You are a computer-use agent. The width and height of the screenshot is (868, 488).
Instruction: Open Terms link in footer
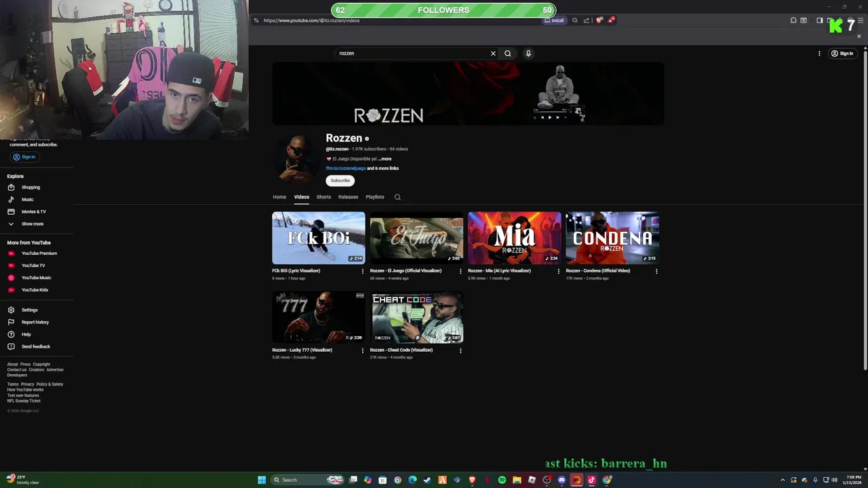point(13,384)
